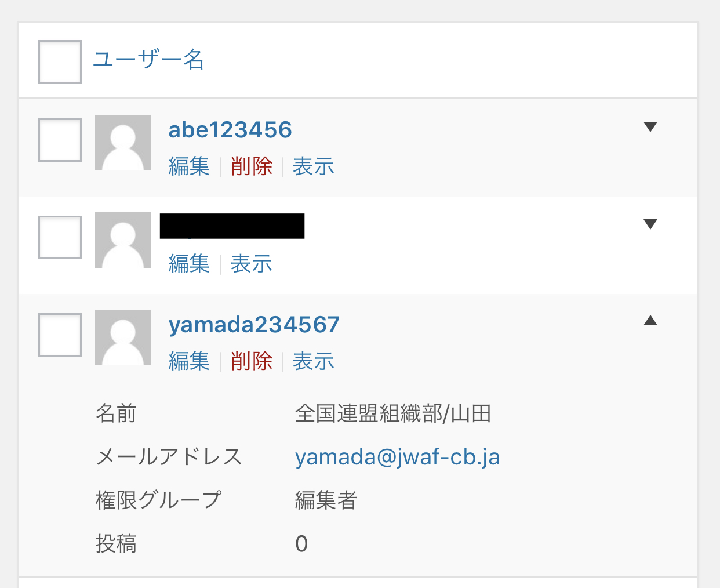Click 編集 under abe123456
Screen dimensions: 720x588
coord(189,167)
